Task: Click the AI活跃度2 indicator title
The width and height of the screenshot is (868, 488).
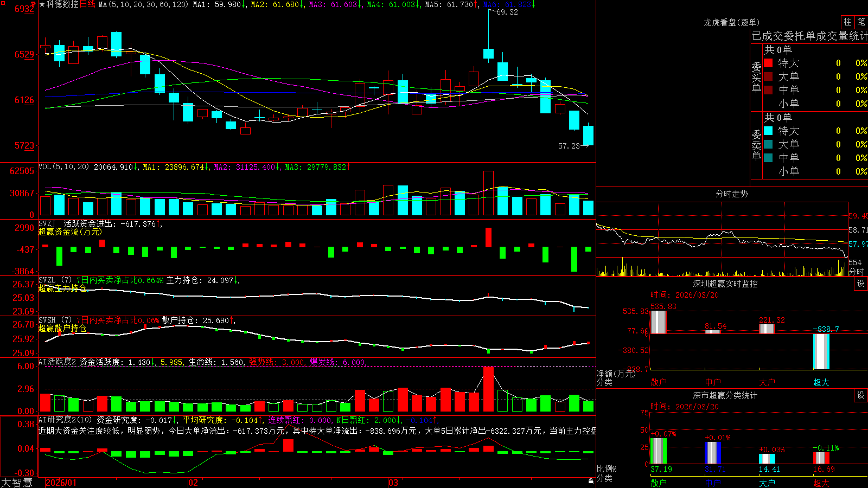Action: coord(57,362)
